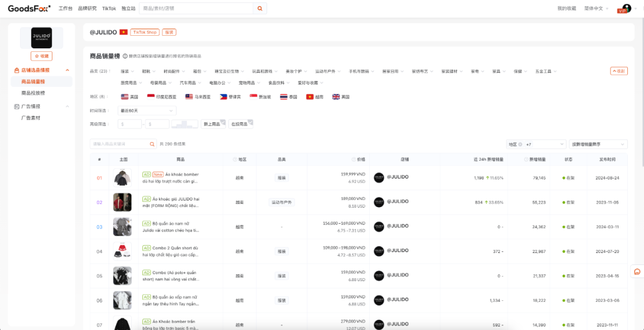Click the price distribution histogram icon

click(184, 124)
